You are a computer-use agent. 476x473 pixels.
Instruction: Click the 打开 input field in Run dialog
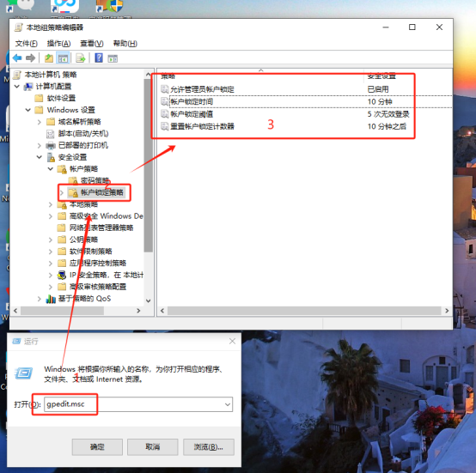(x=138, y=404)
